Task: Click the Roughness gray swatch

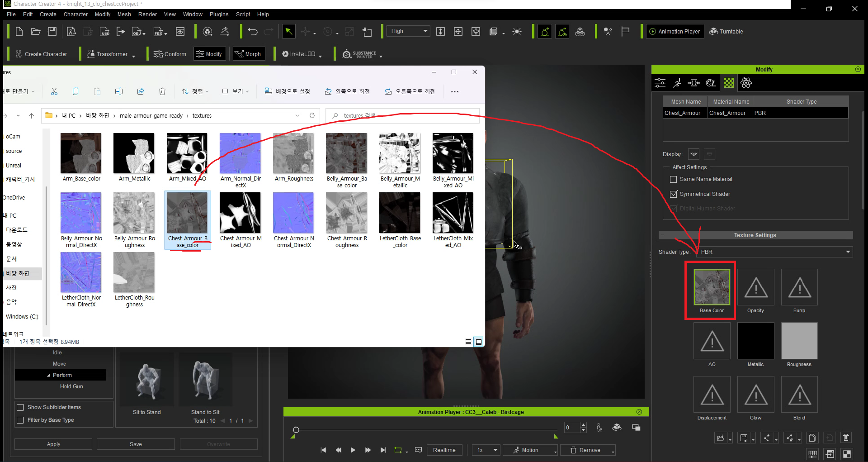Action: point(799,341)
